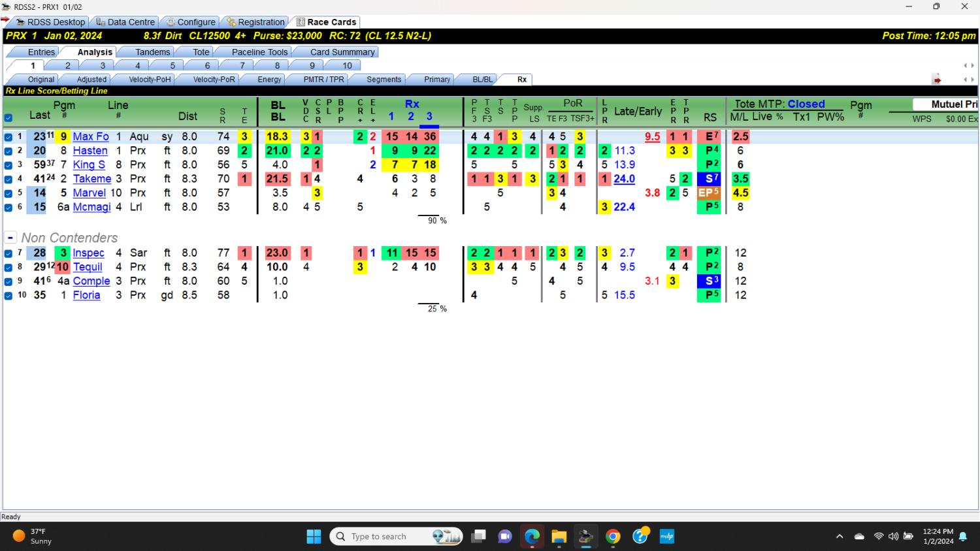Sort by the Rx 3 column header
Viewport: 980px width, 551px height.
coord(429,116)
